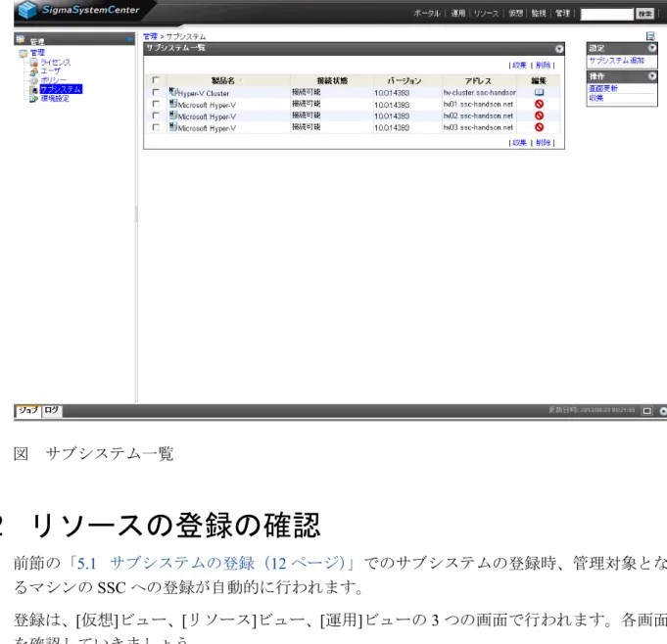
Task: Open the 監視 view in top bar
Action: tap(539, 14)
